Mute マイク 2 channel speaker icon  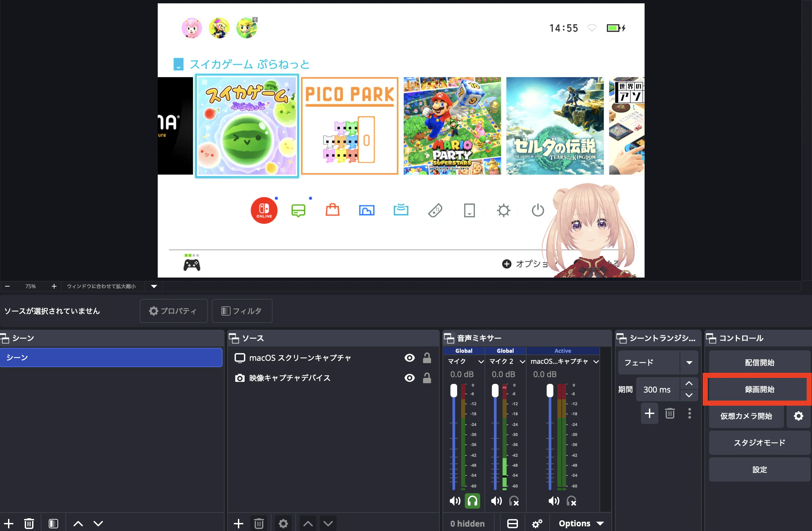497,501
